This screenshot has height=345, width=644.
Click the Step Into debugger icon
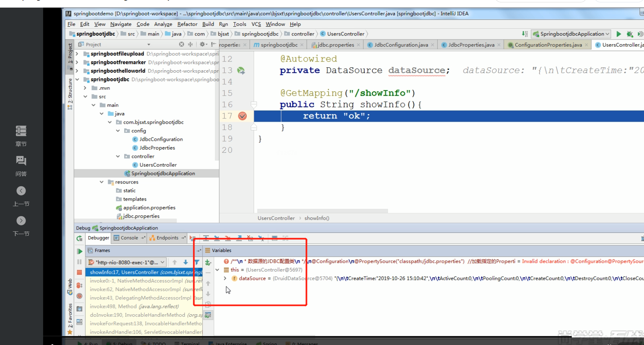[x=217, y=238]
